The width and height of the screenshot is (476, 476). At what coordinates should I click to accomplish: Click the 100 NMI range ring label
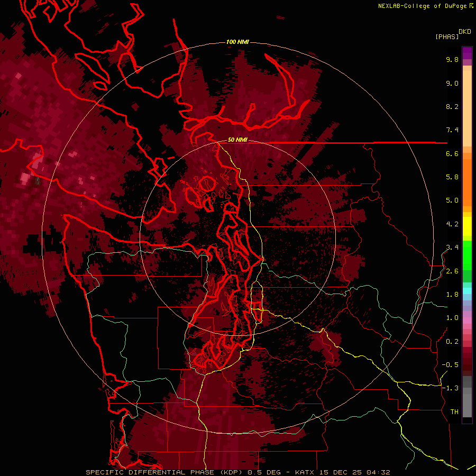pos(237,42)
